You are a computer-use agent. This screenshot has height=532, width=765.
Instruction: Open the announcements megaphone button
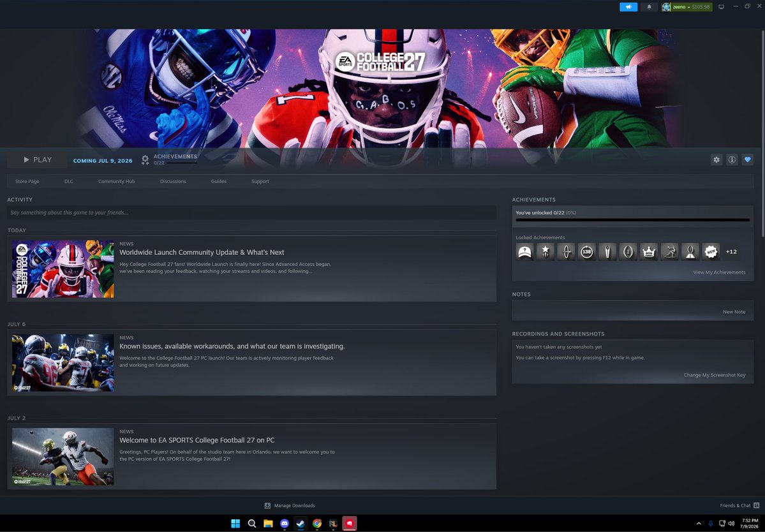(628, 7)
